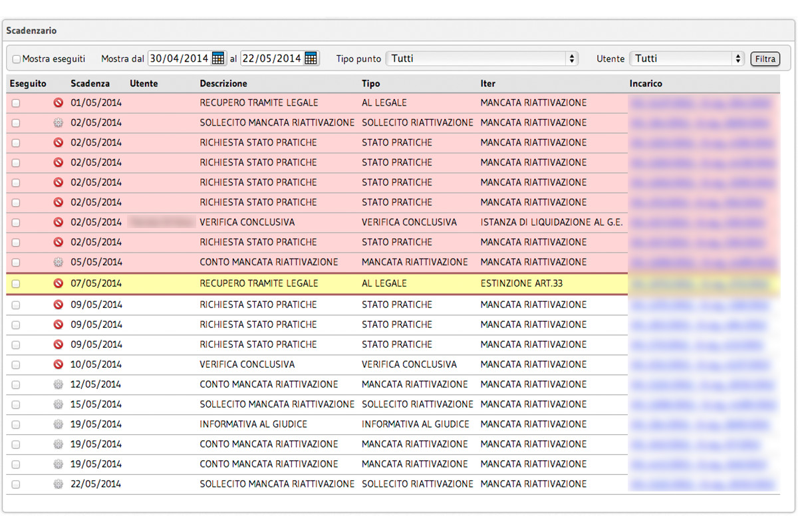Viewport: 798px width, 532px height.
Task: Check the Eseguito box for the 01/05/2014 row
Action: coord(16,104)
